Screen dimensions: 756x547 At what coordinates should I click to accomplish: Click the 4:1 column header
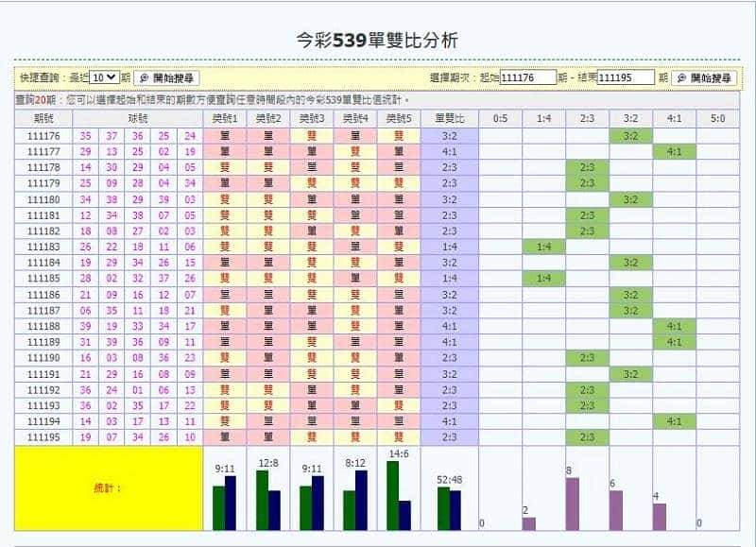coord(674,118)
